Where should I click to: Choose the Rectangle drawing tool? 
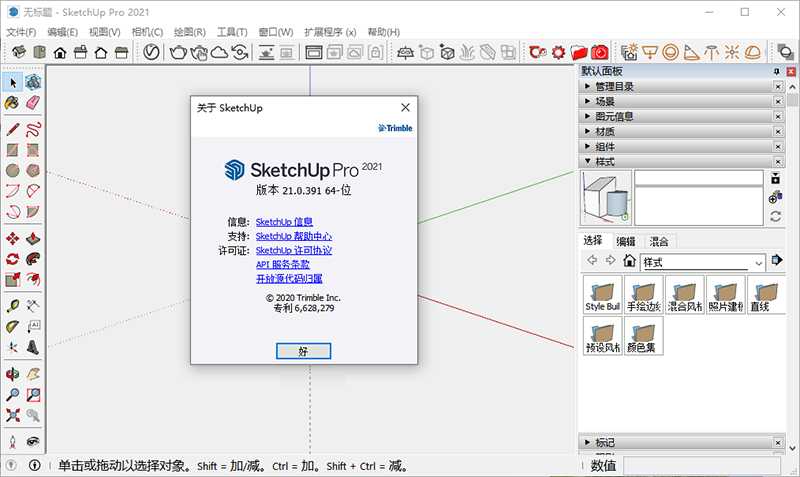[13, 150]
